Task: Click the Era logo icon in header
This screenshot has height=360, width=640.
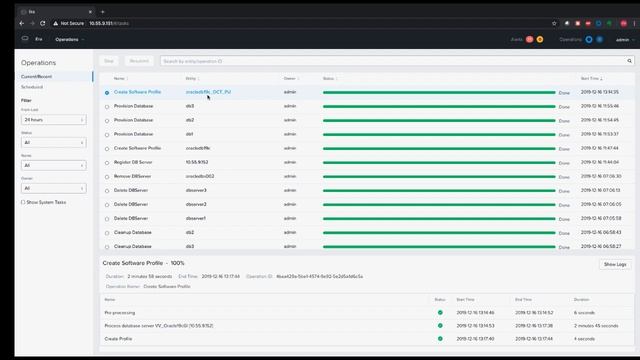Action: (25, 39)
